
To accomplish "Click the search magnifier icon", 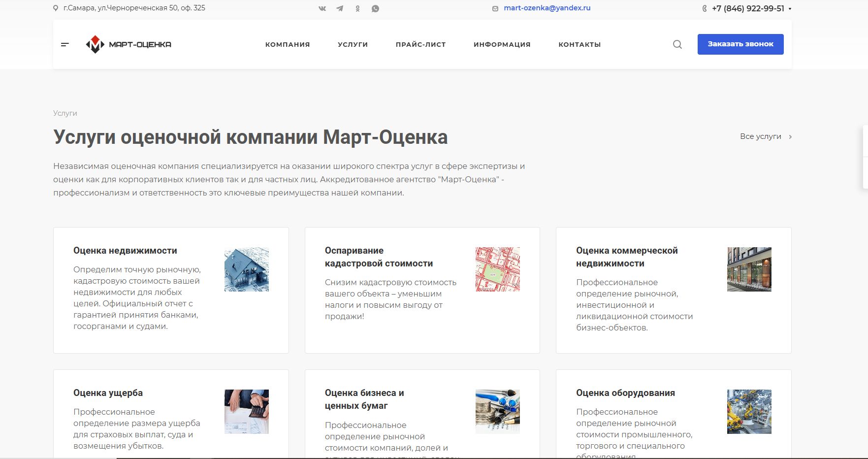I will coord(677,44).
